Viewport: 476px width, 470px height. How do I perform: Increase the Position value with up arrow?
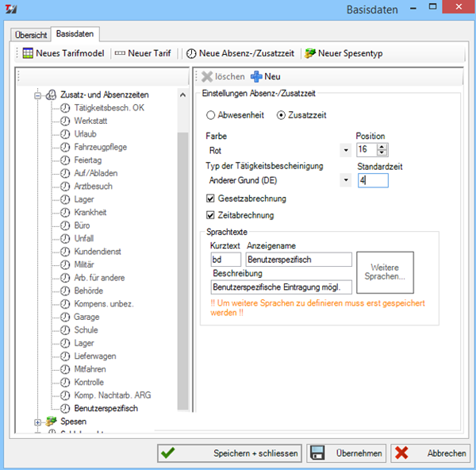pyautogui.click(x=383, y=146)
